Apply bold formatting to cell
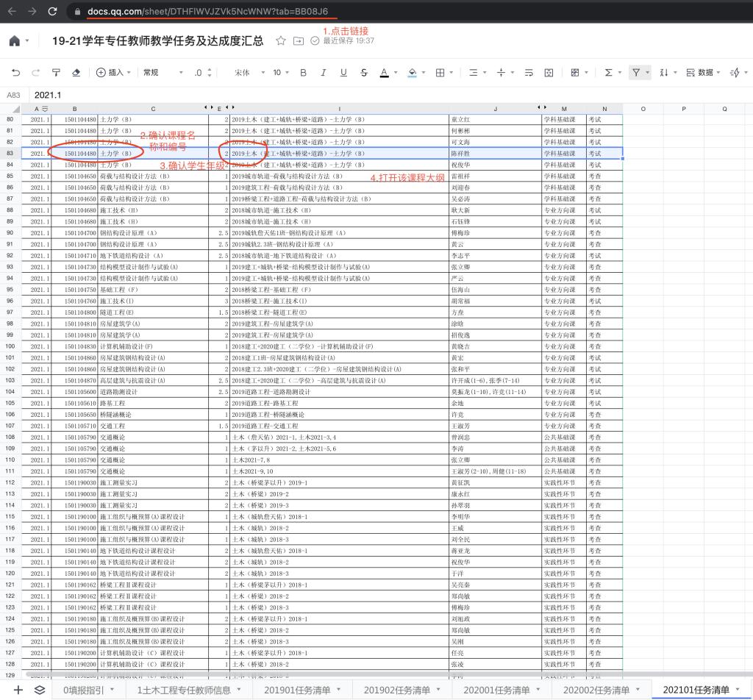 coord(303,72)
